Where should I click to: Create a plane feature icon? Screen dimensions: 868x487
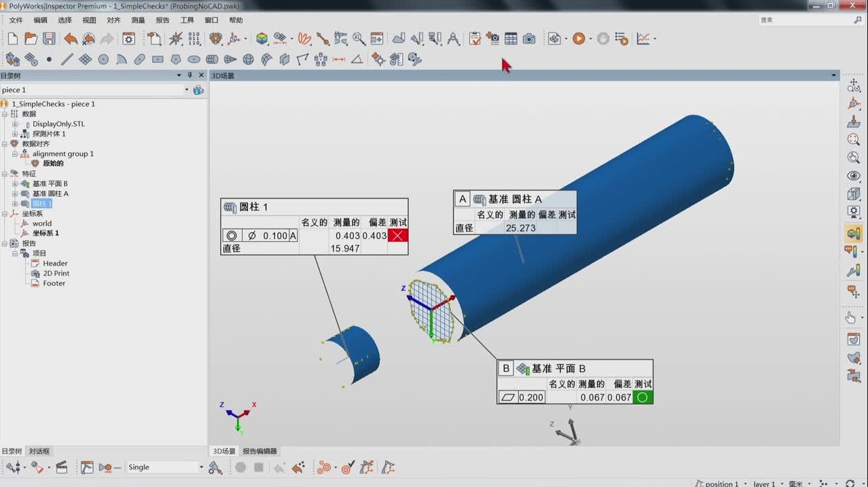85,60
